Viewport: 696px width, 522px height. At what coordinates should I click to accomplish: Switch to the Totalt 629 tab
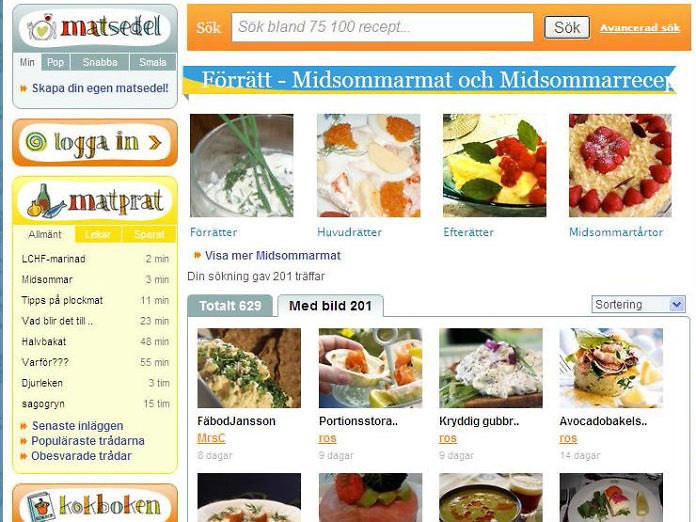point(230,306)
